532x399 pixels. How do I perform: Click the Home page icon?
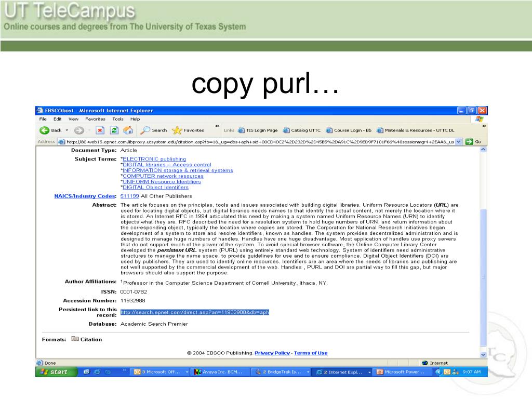tap(128, 130)
